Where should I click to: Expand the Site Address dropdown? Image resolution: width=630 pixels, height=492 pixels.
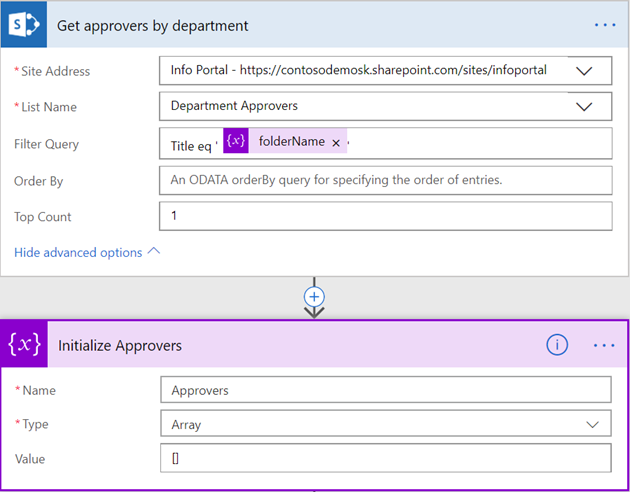pos(591,71)
